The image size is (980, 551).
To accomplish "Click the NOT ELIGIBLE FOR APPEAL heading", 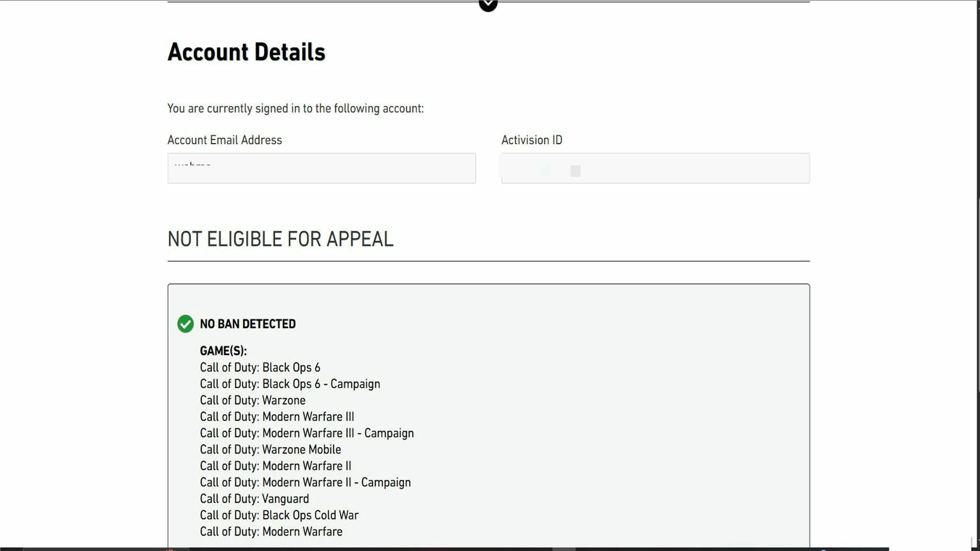I will (280, 239).
